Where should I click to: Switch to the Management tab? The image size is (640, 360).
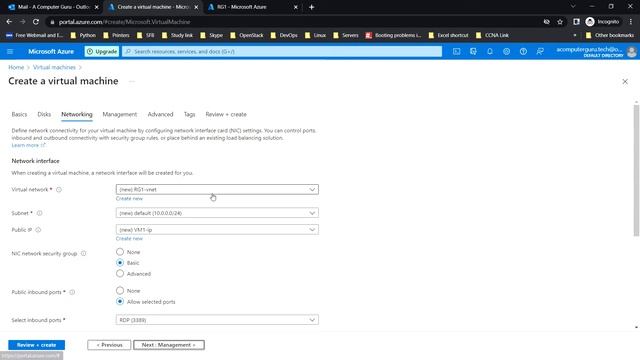[120, 114]
